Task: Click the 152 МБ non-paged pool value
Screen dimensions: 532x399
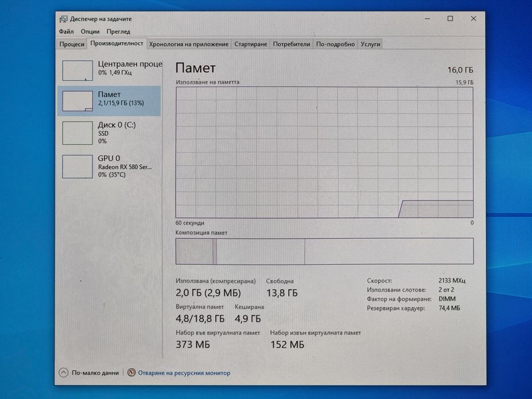Action: pyautogui.click(x=287, y=345)
